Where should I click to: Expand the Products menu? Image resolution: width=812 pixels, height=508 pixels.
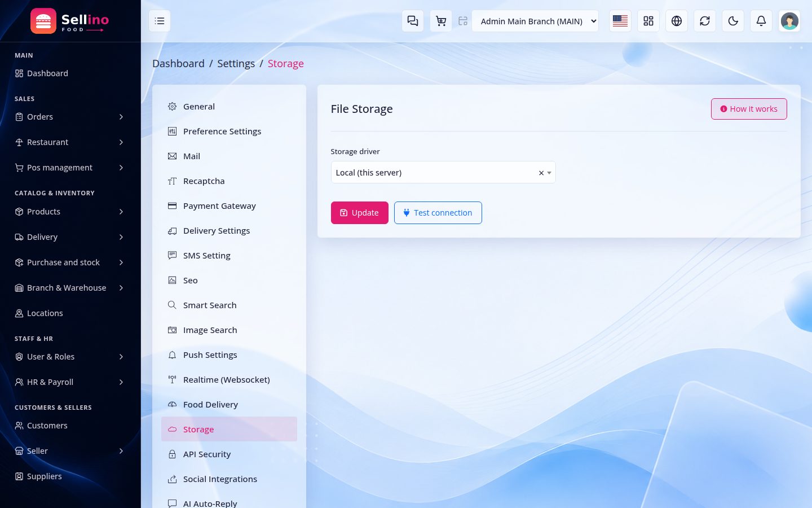[x=70, y=212]
